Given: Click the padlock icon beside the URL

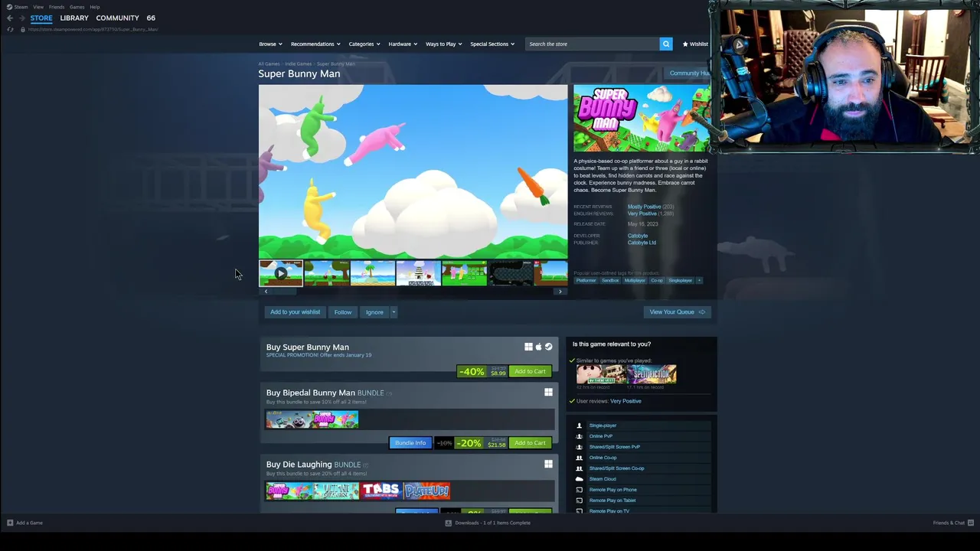Looking at the screenshot, I should point(22,29).
